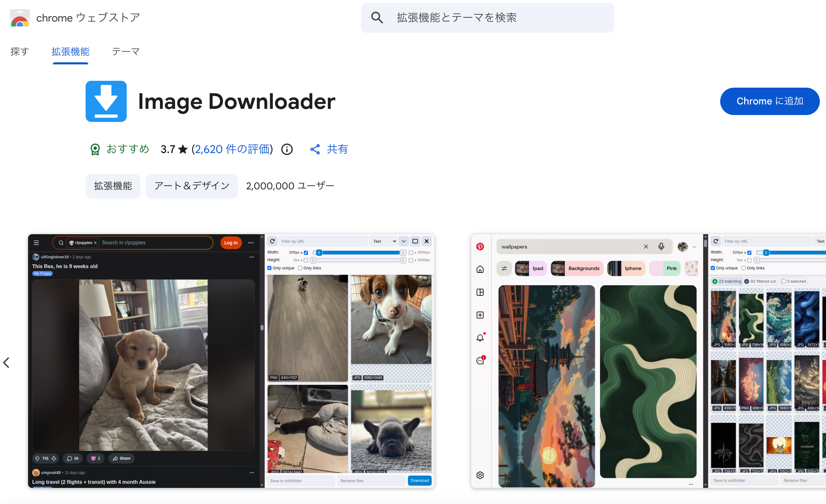826x504 pixels.
Task: Select Backgrounds category chip
Action: 577,268
